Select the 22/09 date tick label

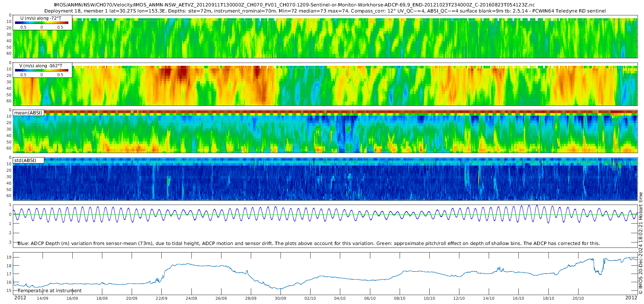click(x=161, y=298)
